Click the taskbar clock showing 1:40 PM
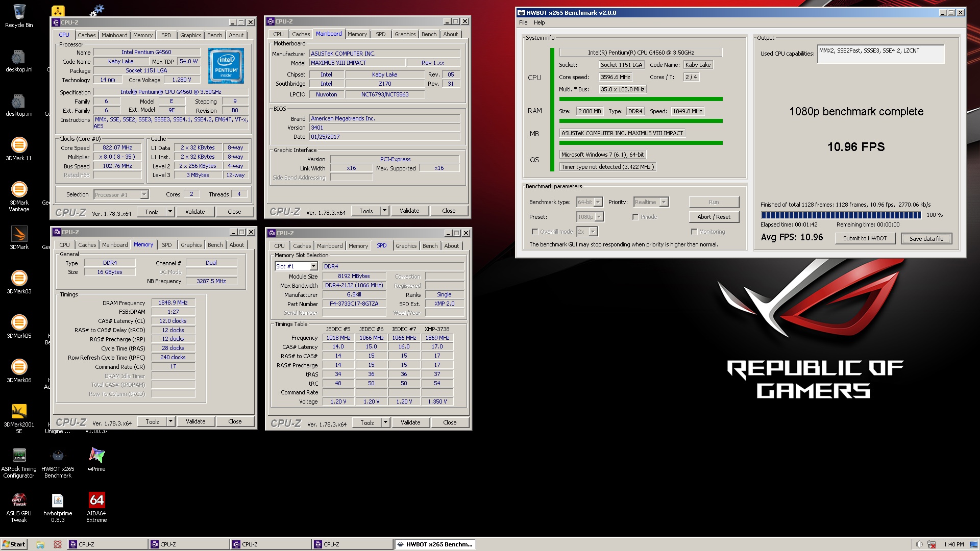This screenshot has height=551, width=980. (953, 544)
